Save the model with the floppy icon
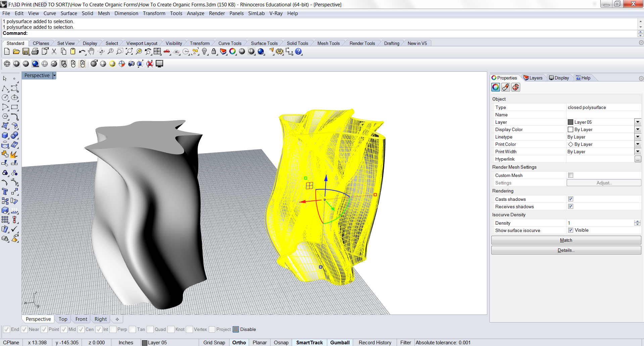Screen dimensions: 644x346 click(x=26, y=52)
